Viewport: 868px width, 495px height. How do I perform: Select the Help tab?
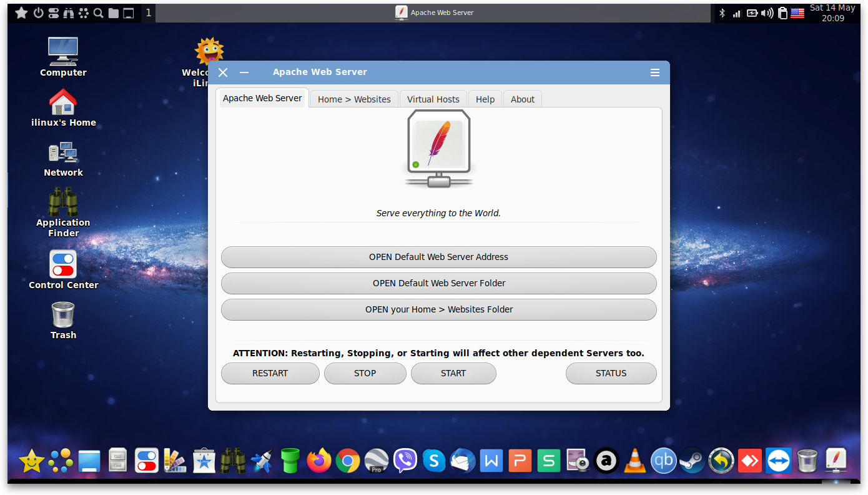point(485,99)
